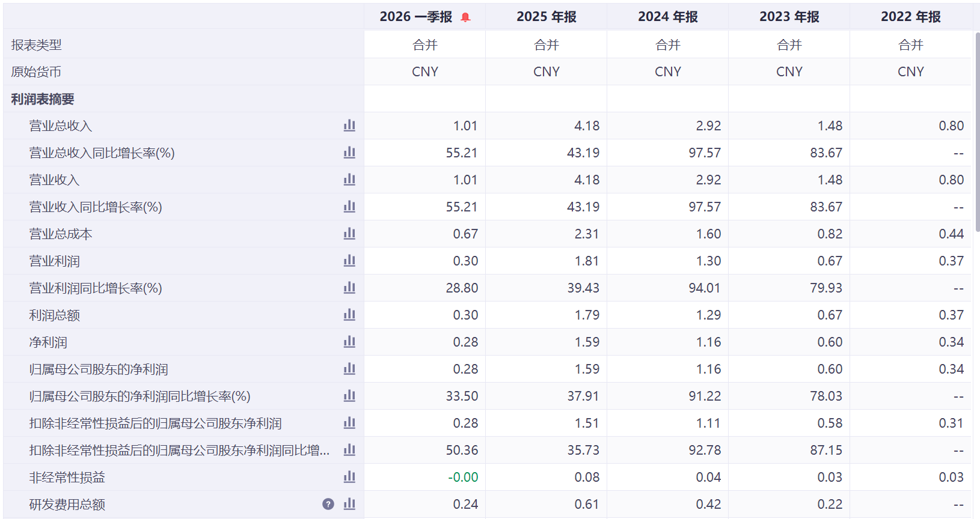Click 28.80 in 营业利润同比增长率 row
980x519 pixels.
[462, 288]
